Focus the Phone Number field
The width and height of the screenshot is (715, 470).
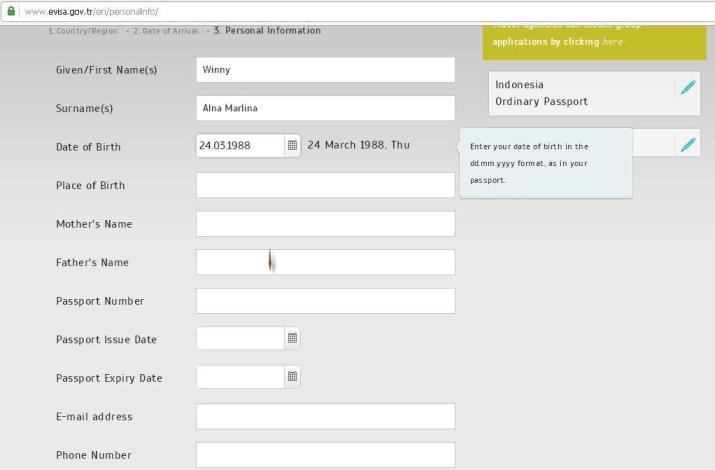[x=326, y=455]
